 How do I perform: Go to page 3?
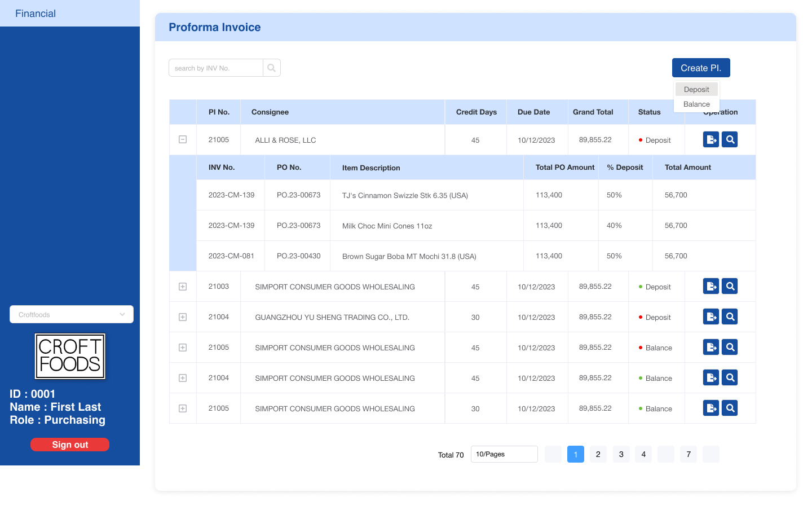coord(621,454)
